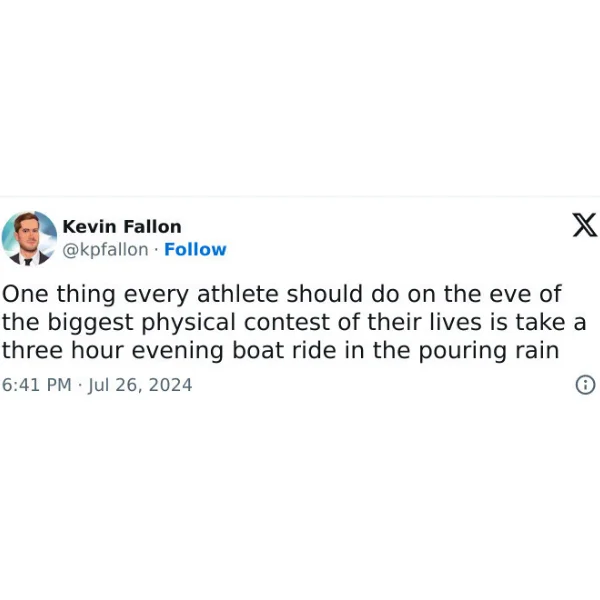Click the word "Fallon" in the author name
Screen dimensions: 600x600
(152, 227)
